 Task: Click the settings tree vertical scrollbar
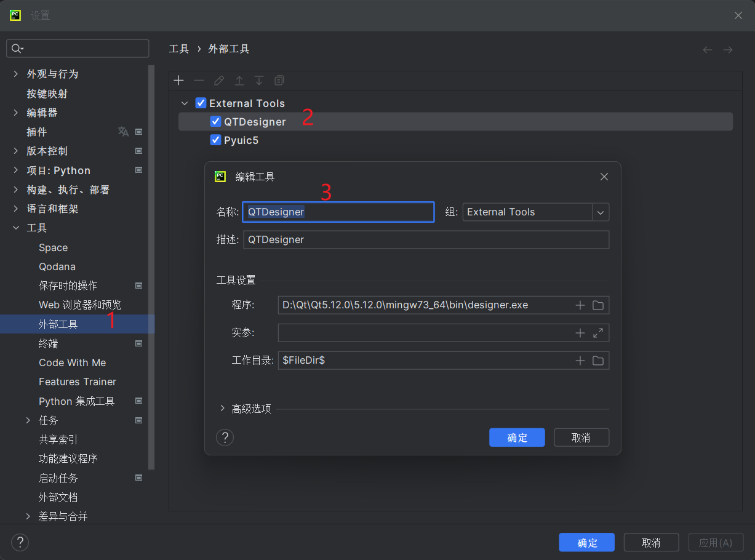pos(152,268)
